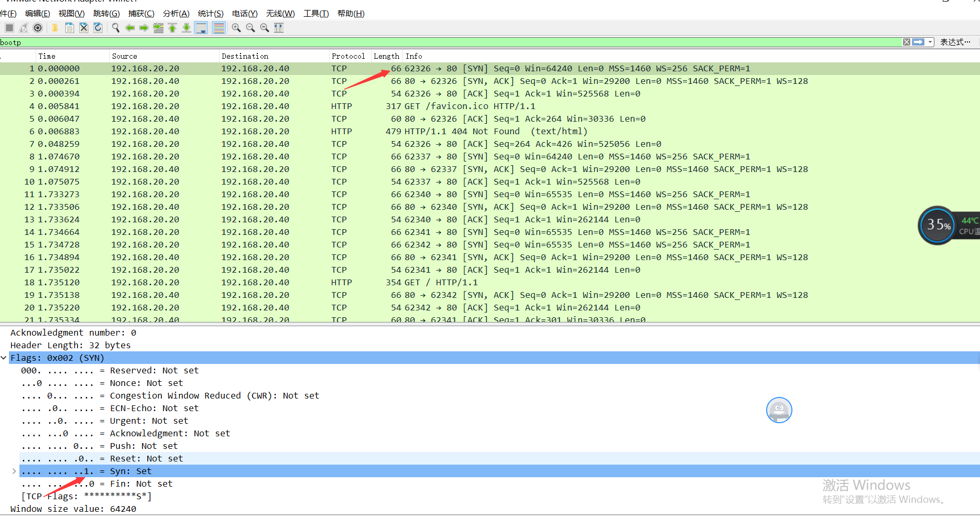Image resolution: width=980 pixels, height=516 pixels.
Task: Jump to the first packet
Action: click(x=172, y=28)
